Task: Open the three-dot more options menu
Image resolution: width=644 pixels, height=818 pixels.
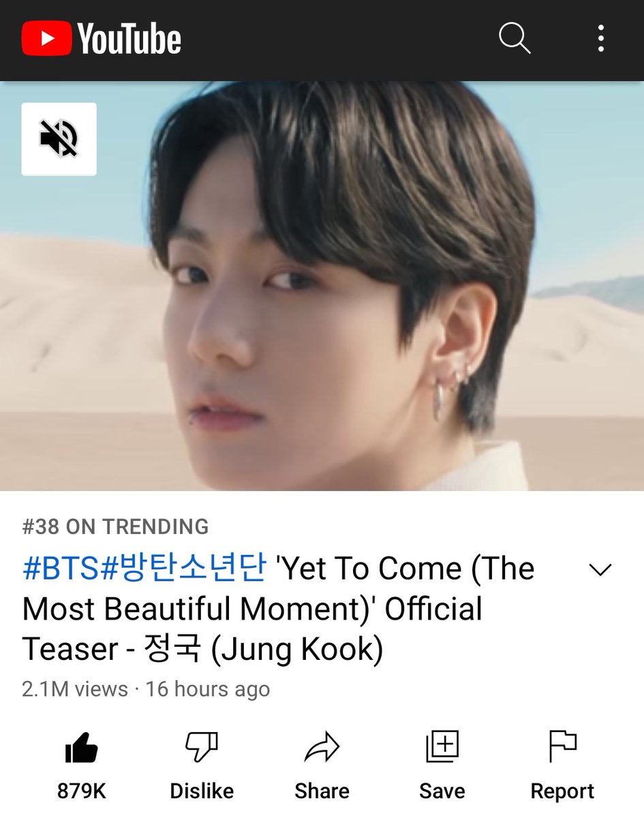Action: click(x=600, y=39)
